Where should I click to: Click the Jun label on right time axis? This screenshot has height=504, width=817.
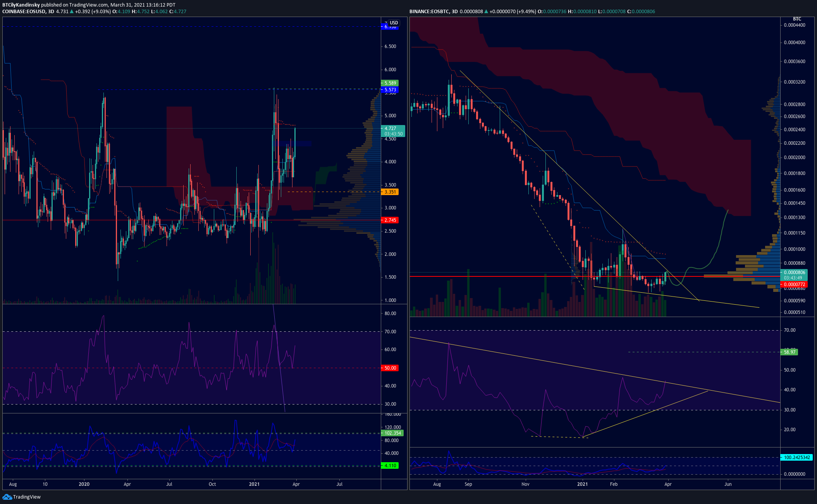pyautogui.click(x=728, y=484)
